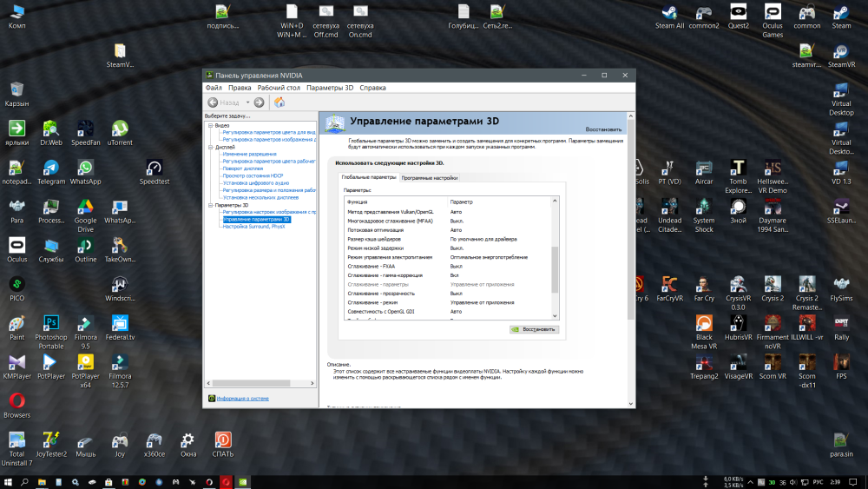This screenshot has width=868, height=489.
Task: Open dropdown arrow next to Назад button
Action: (x=247, y=102)
